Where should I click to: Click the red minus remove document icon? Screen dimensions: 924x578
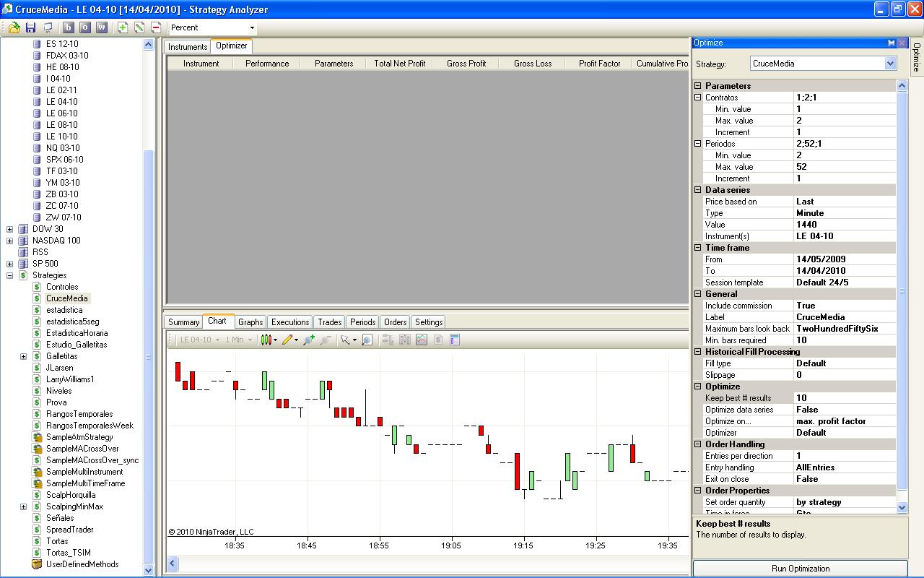pyautogui.click(x=156, y=27)
